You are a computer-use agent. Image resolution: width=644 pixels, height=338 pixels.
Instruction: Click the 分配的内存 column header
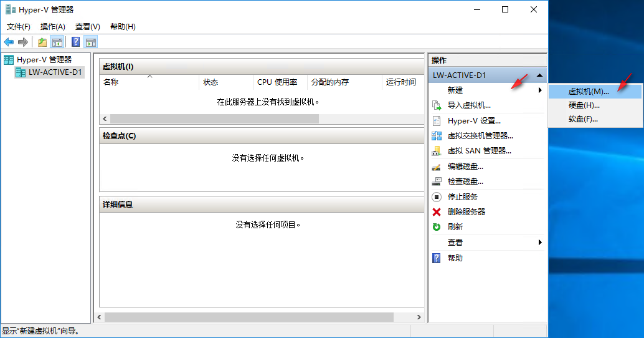point(344,82)
